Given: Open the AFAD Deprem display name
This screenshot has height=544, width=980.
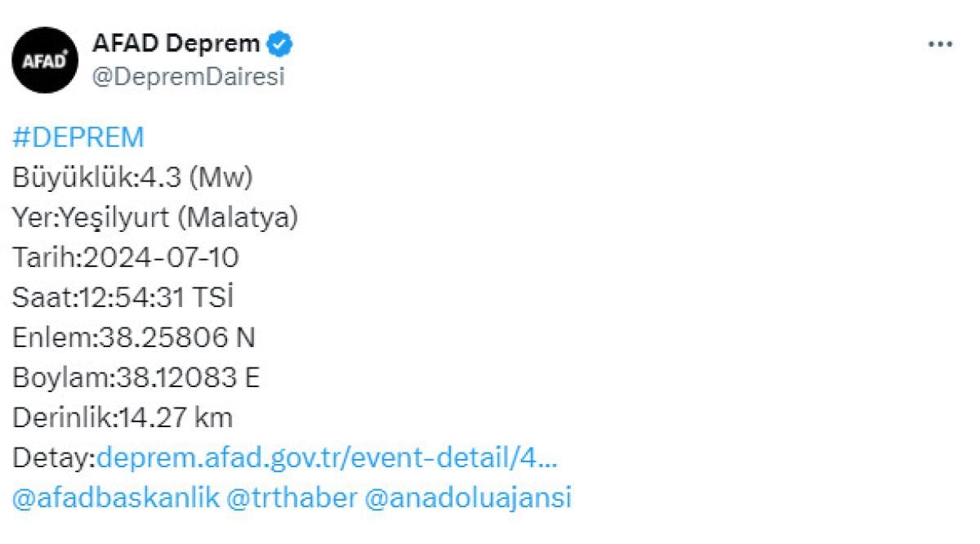Looking at the screenshot, I should click(176, 42).
